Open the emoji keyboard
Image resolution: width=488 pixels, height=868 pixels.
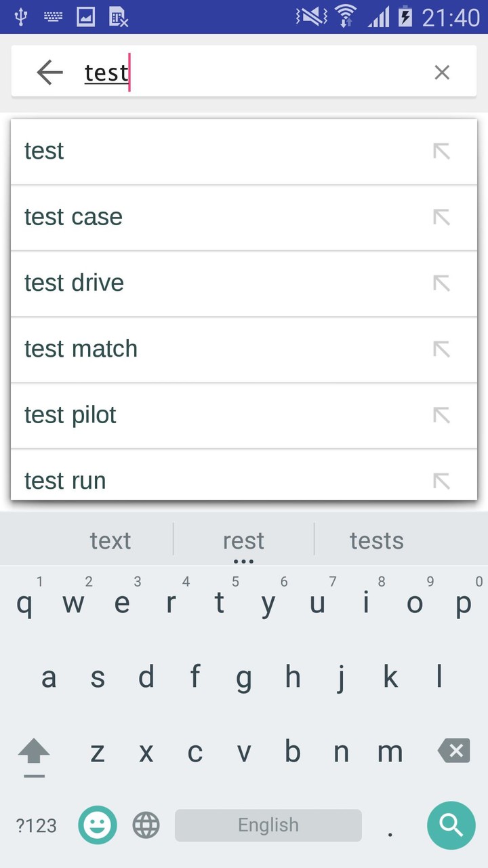pos(98,825)
